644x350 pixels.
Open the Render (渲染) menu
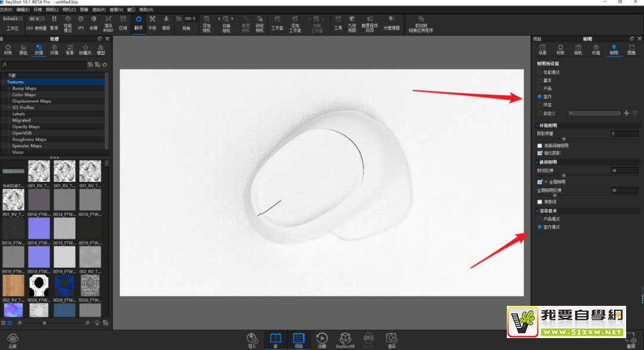point(99,10)
